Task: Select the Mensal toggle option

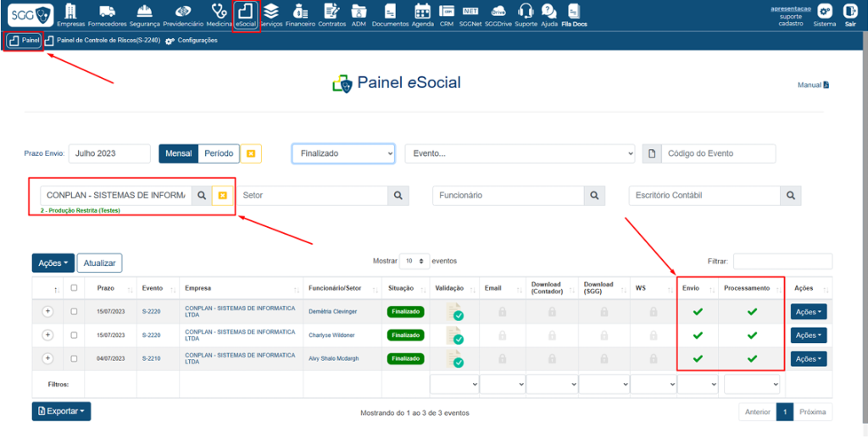Action: [x=178, y=153]
